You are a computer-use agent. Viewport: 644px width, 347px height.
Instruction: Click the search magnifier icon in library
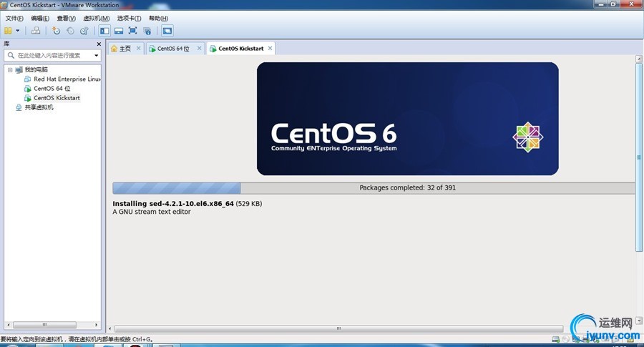11,55
